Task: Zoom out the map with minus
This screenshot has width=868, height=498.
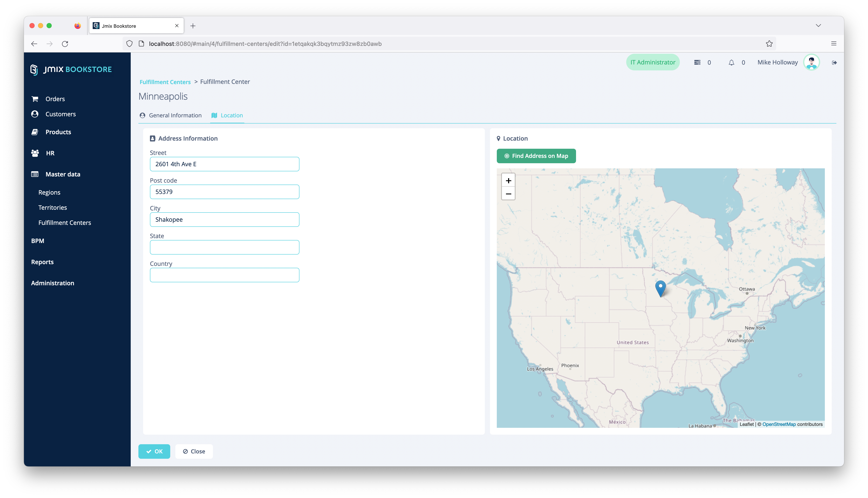Action: coord(508,194)
